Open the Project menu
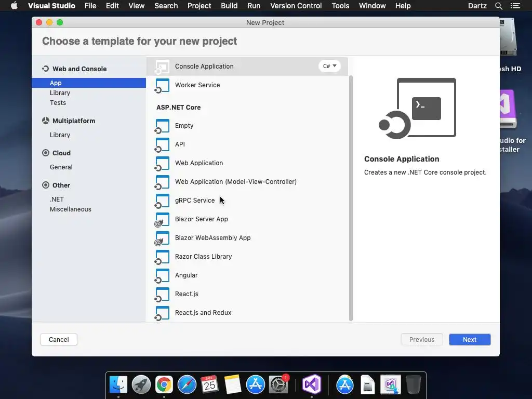 click(x=199, y=6)
